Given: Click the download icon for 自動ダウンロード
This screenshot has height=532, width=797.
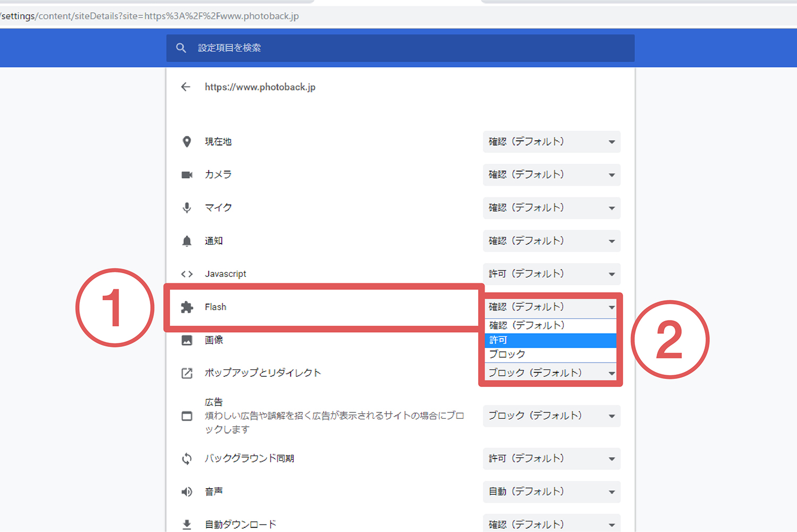Looking at the screenshot, I should pyautogui.click(x=187, y=525).
